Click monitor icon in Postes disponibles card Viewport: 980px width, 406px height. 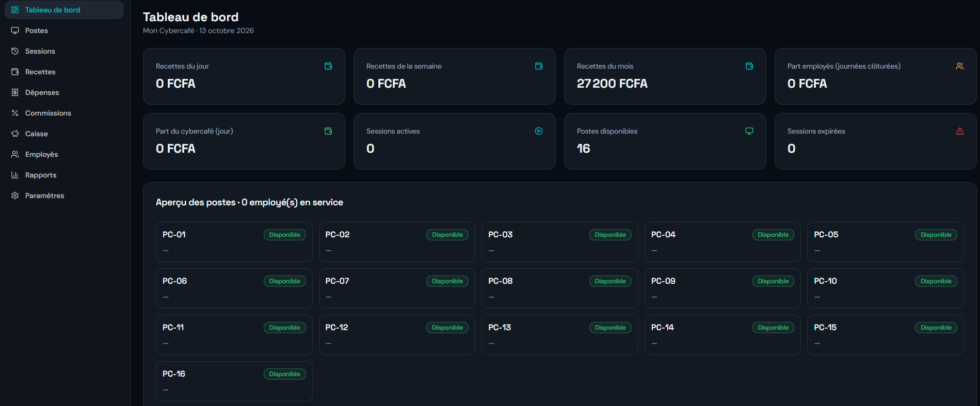(749, 131)
